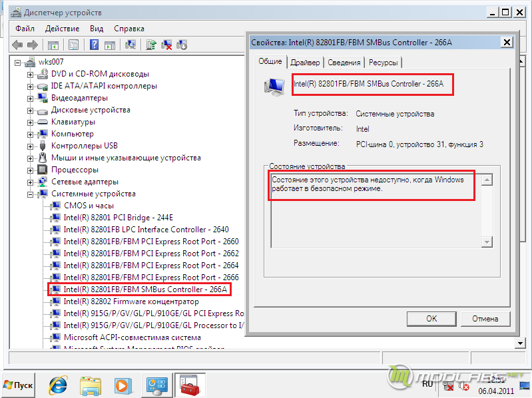Collapse the wks007 root node
The image size is (532, 398).
coord(17,63)
